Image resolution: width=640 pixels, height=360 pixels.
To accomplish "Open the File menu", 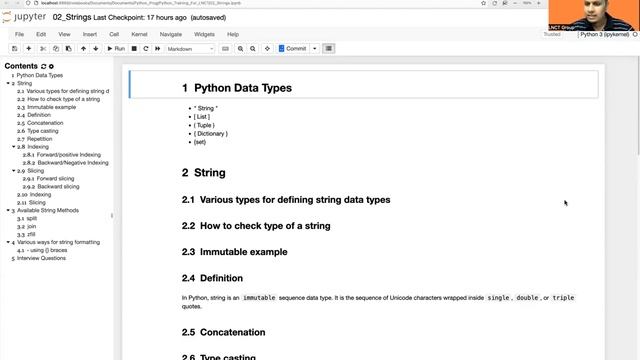I will (19, 34).
